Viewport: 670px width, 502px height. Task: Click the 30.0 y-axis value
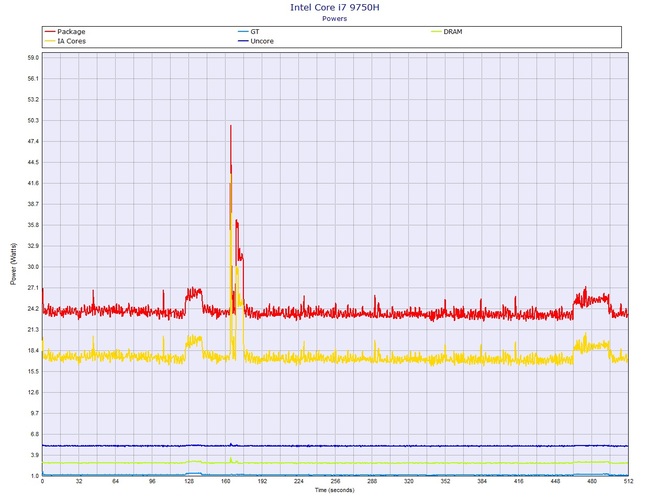click(x=33, y=267)
